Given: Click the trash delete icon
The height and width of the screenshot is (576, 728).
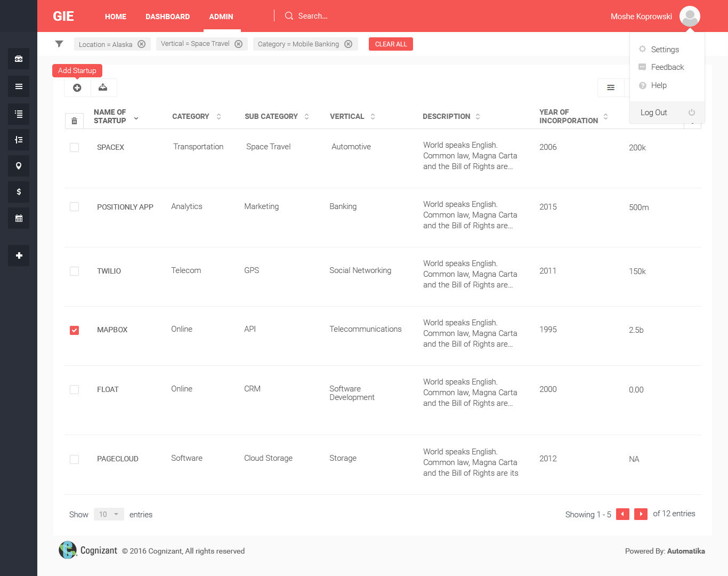Looking at the screenshot, I should [74, 121].
